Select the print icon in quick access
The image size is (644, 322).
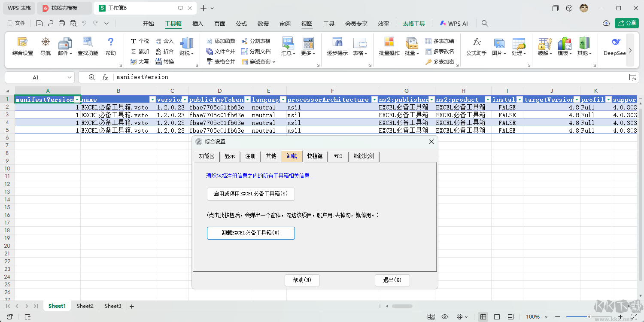(62, 24)
